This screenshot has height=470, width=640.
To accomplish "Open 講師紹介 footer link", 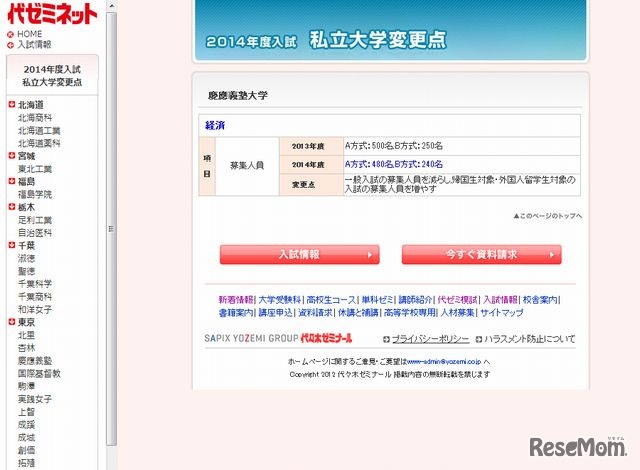I will (415, 300).
